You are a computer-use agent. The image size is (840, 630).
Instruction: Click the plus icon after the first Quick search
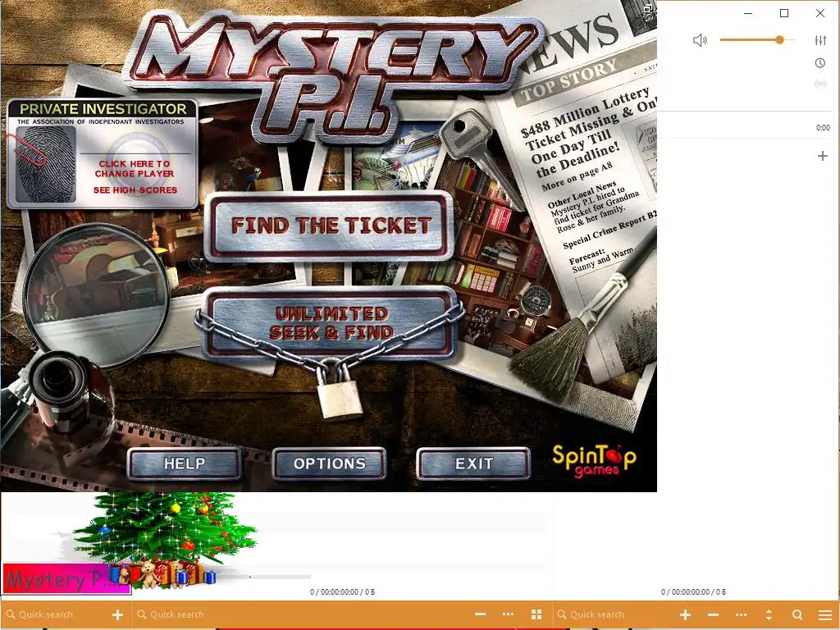point(118,615)
